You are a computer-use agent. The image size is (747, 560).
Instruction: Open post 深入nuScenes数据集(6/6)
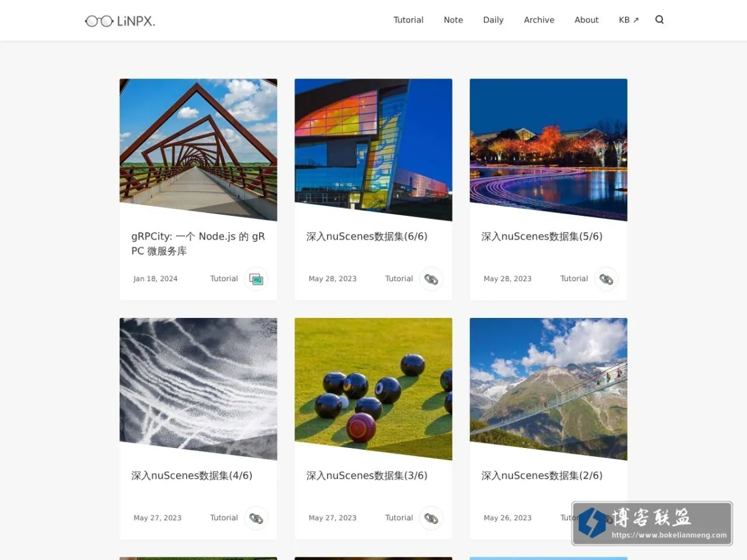(x=367, y=236)
